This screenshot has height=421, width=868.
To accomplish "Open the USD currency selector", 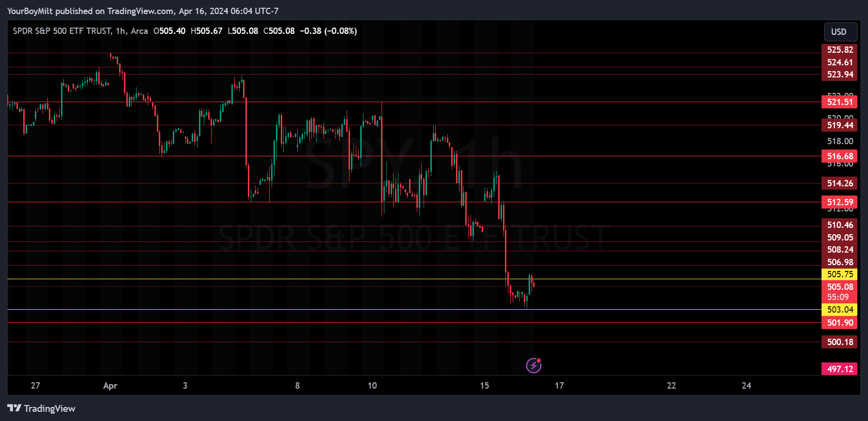I will click(x=840, y=32).
